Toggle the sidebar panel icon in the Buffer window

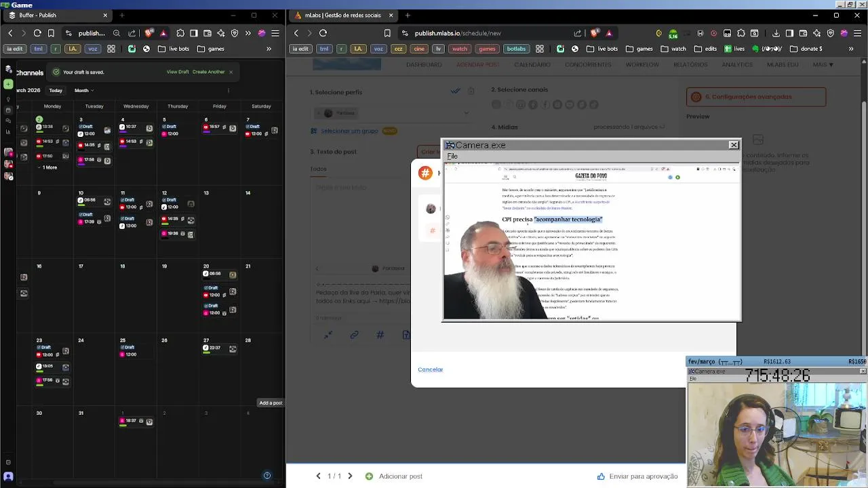194,33
